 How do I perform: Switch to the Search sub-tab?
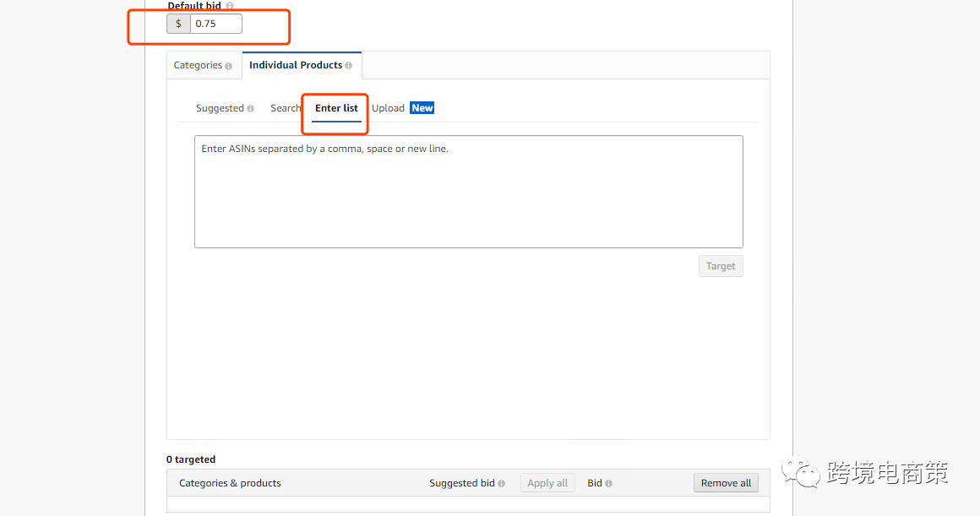[x=286, y=108]
